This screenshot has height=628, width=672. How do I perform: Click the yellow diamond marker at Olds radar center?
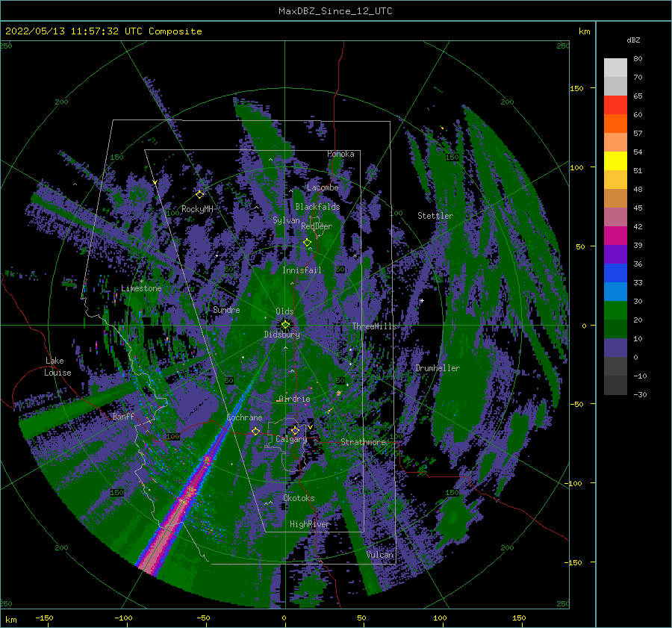pos(285,325)
